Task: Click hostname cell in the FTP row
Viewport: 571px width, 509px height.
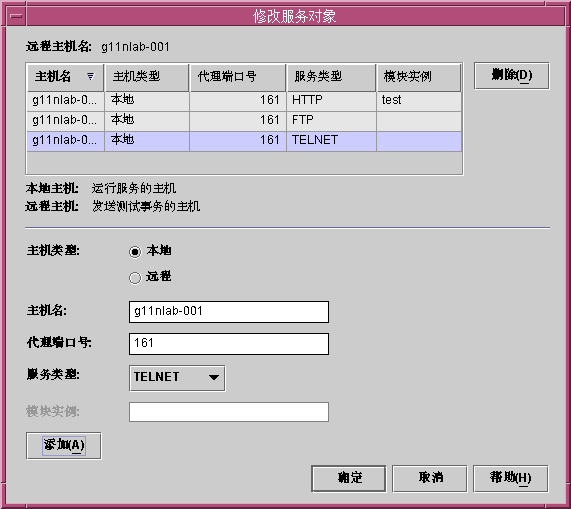Action: pyautogui.click(x=66, y=121)
